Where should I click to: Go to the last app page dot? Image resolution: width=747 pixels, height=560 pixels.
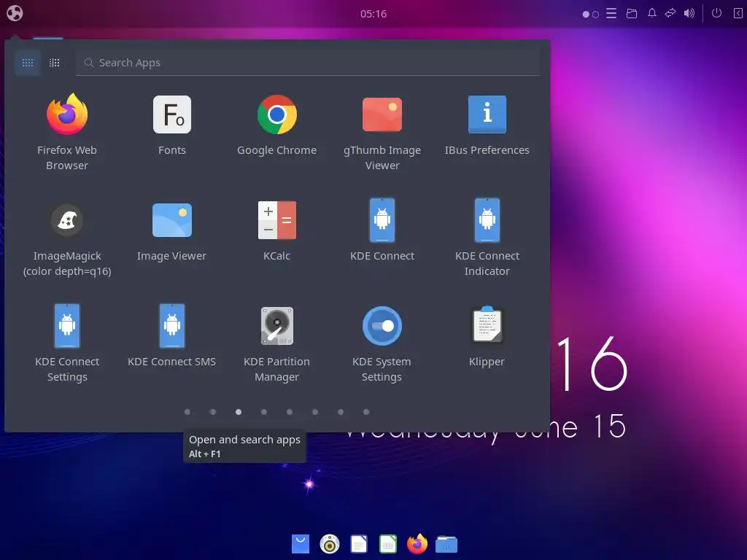point(366,412)
